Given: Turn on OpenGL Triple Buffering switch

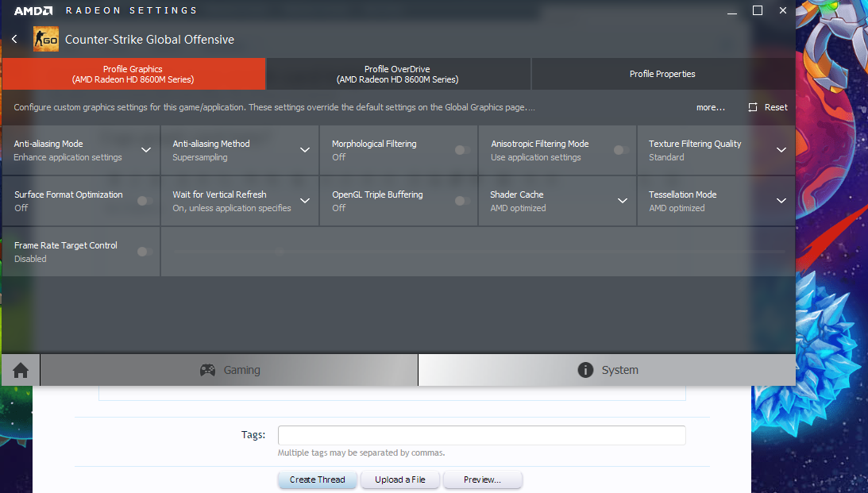Looking at the screenshot, I should (463, 201).
